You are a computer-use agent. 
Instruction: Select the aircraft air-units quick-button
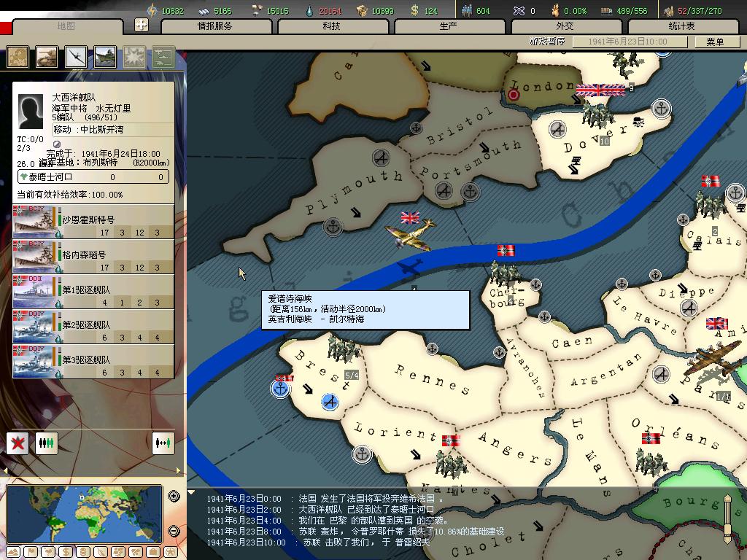tap(76, 57)
